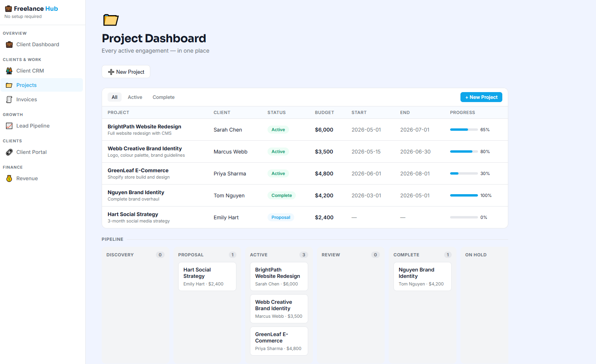Switch to the Complete filter tab
The width and height of the screenshot is (596, 364).
[x=163, y=97]
